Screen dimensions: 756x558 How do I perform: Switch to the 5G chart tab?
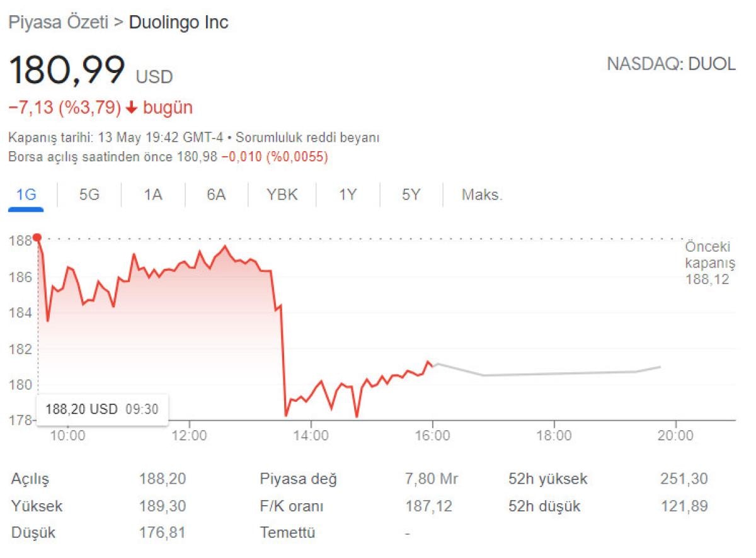pyautogui.click(x=89, y=195)
